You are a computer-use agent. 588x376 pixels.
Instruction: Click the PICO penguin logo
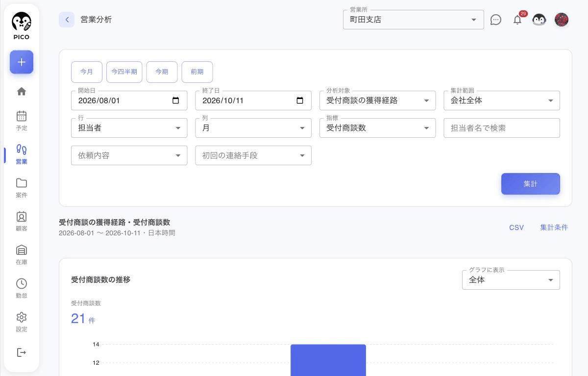tap(22, 26)
